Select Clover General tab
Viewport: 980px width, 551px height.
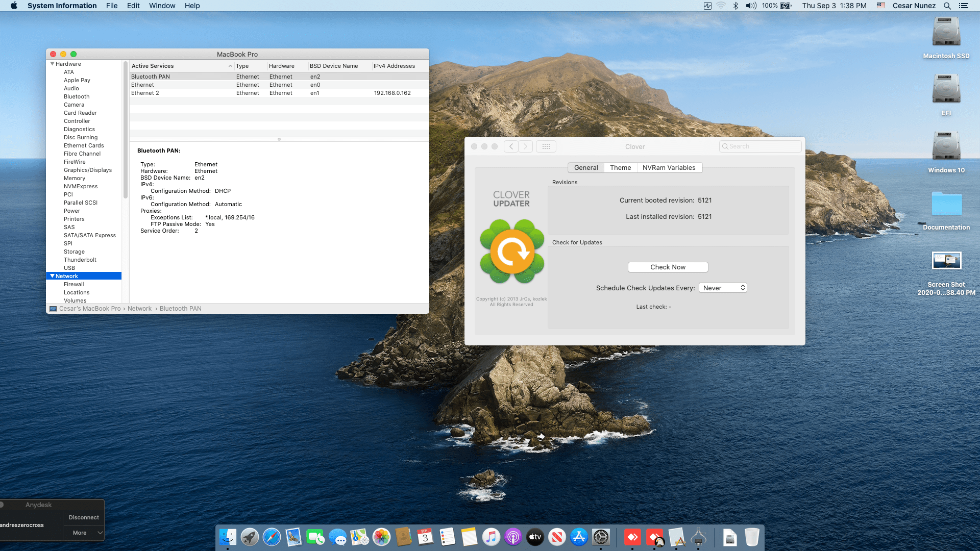click(586, 167)
